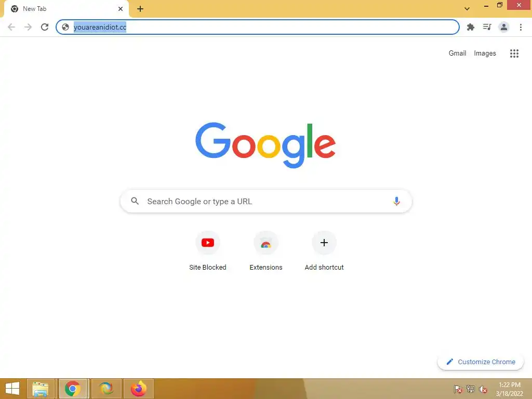Open the Gmail link
The height and width of the screenshot is (399, 532).
[457, 54]
